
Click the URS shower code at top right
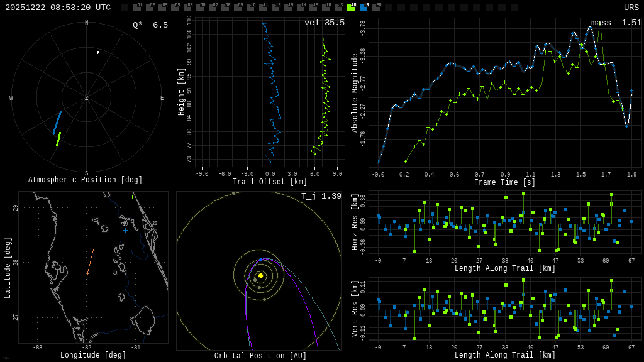(631, 8)
